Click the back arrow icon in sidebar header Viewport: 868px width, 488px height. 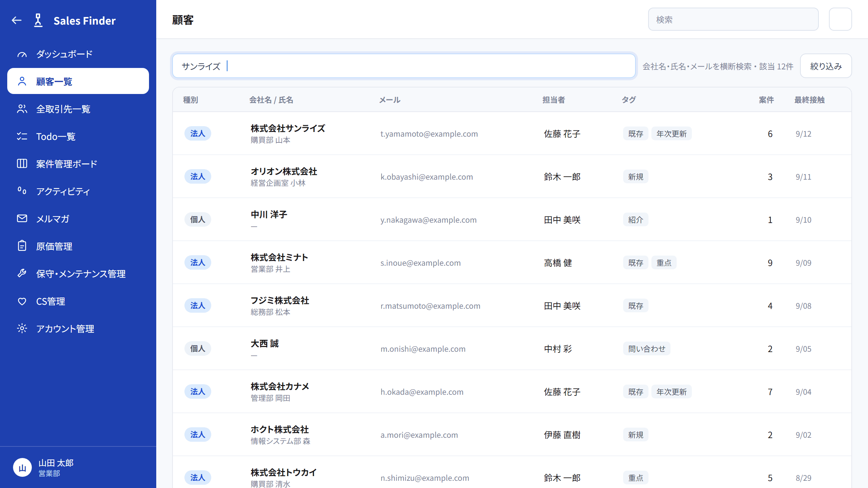(x=17, y=20)
